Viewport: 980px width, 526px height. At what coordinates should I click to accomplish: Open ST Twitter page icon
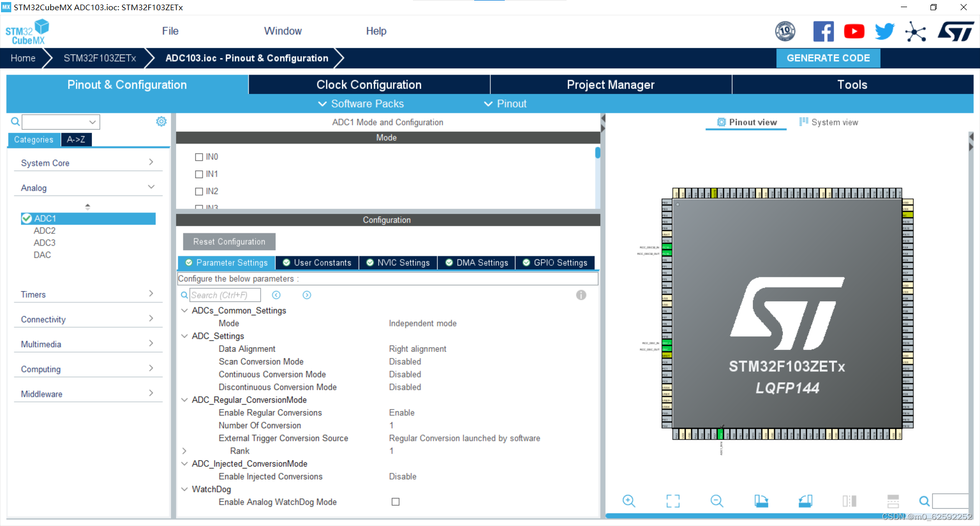[x=885, y=32]
